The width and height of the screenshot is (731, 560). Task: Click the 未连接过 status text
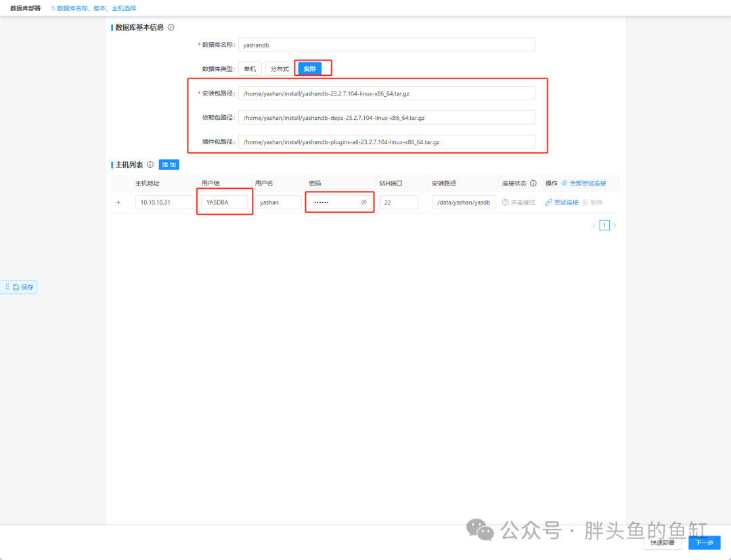tap(523, 202)
